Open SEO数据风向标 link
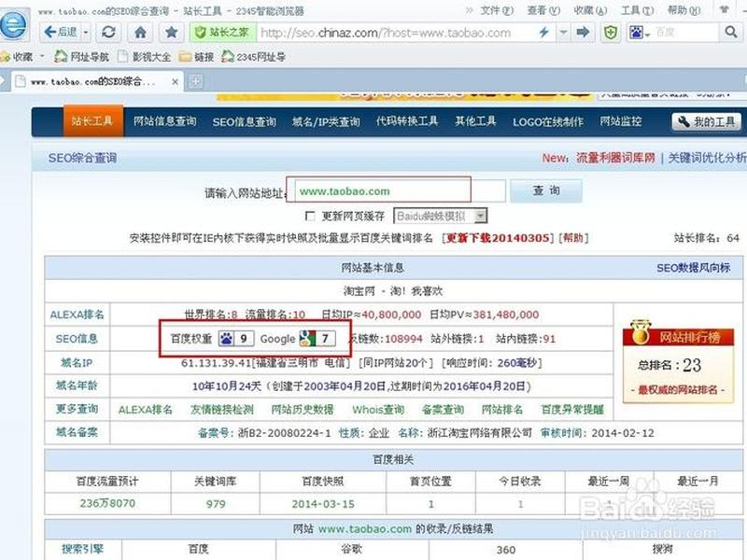The image size is (747, 560). coord(693,268)
